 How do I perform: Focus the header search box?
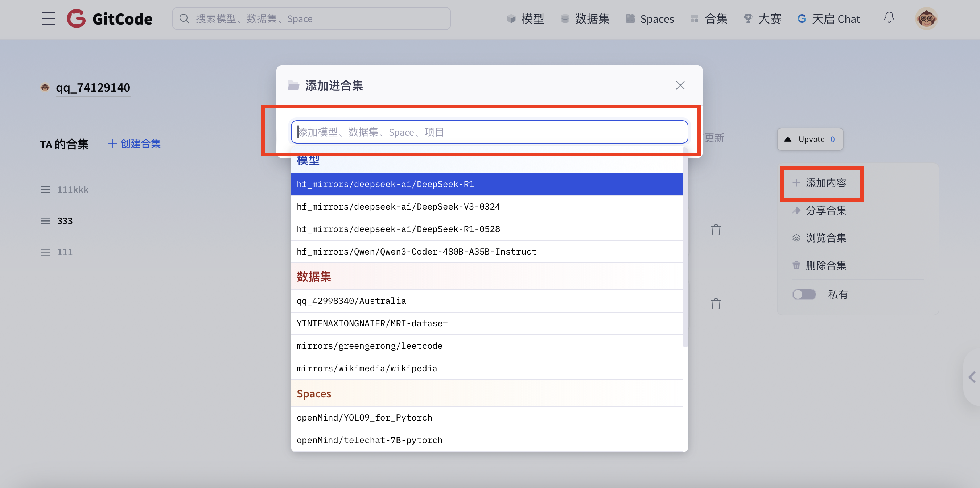[311, 18]
